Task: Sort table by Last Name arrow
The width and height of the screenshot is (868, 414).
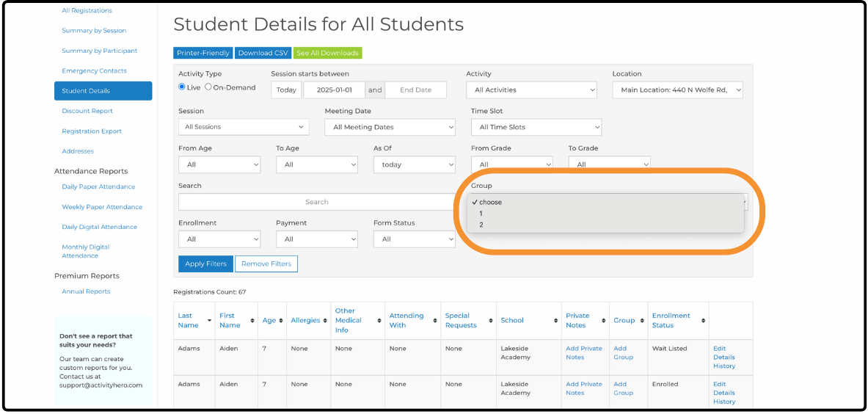Action: pyautogui.click(x=209, y=321)
